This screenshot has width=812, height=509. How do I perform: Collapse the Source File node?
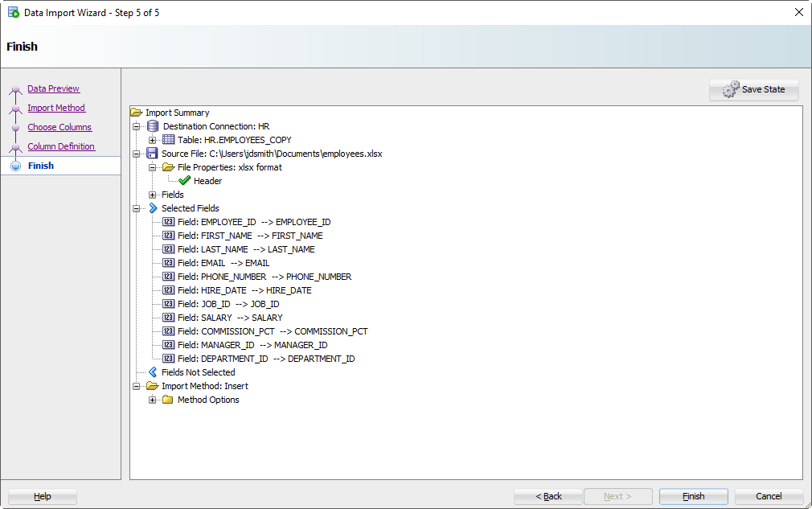(136, 154)
